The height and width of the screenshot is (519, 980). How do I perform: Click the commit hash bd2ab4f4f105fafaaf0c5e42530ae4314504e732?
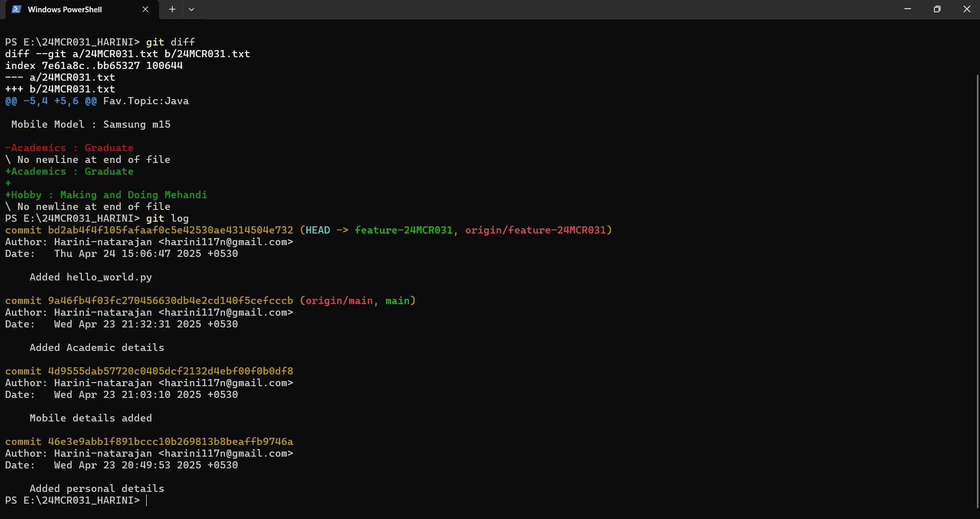tap(171, 230)
